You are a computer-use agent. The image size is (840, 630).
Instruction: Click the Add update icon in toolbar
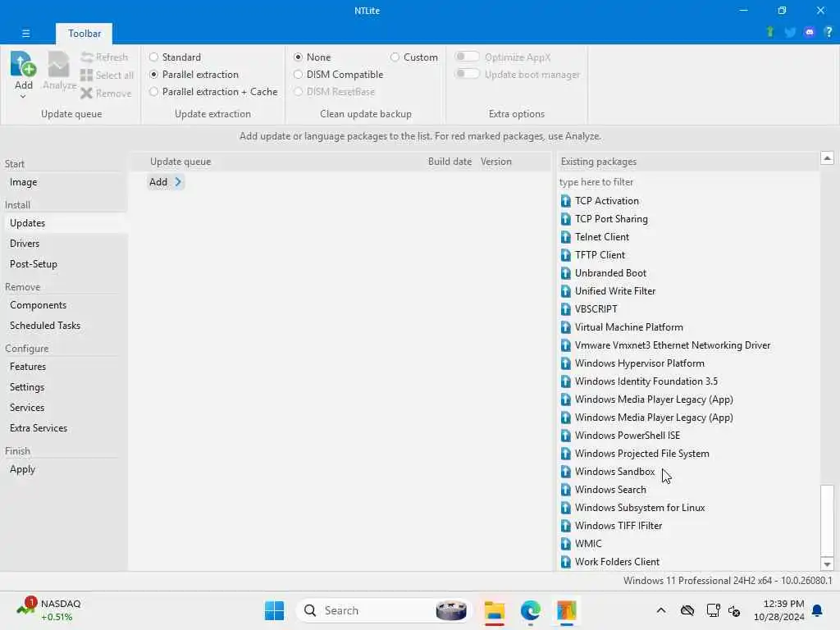click(23, 64)
